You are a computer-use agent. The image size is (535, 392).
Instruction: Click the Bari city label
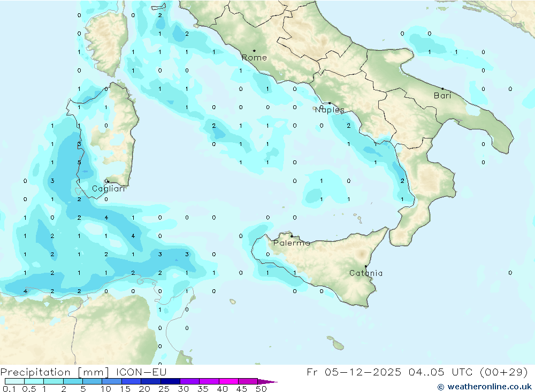[442, 96]
